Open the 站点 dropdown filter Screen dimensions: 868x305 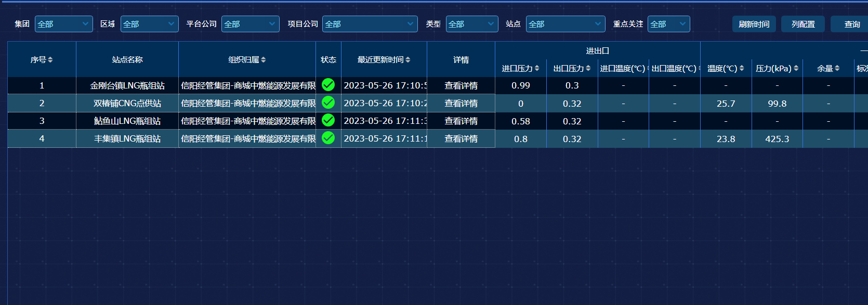click(x=565, y=24)
